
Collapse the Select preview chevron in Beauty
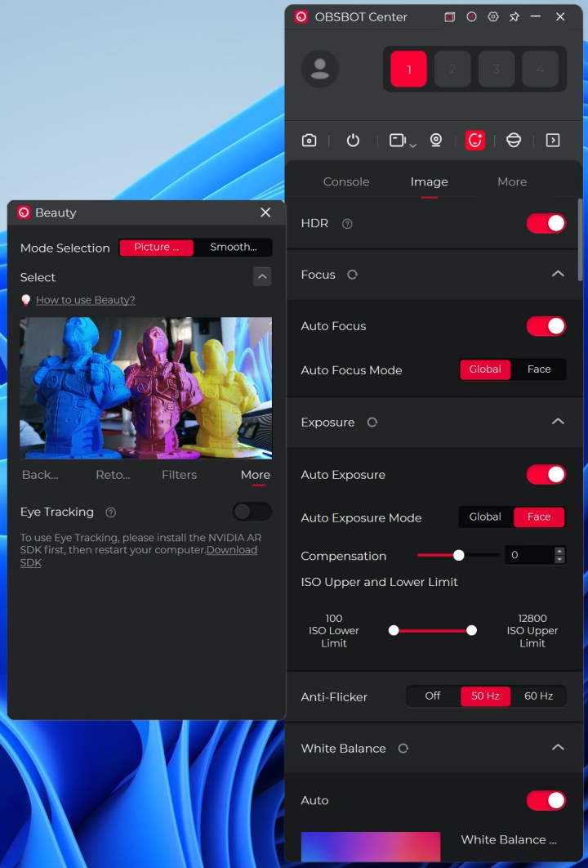262,277
